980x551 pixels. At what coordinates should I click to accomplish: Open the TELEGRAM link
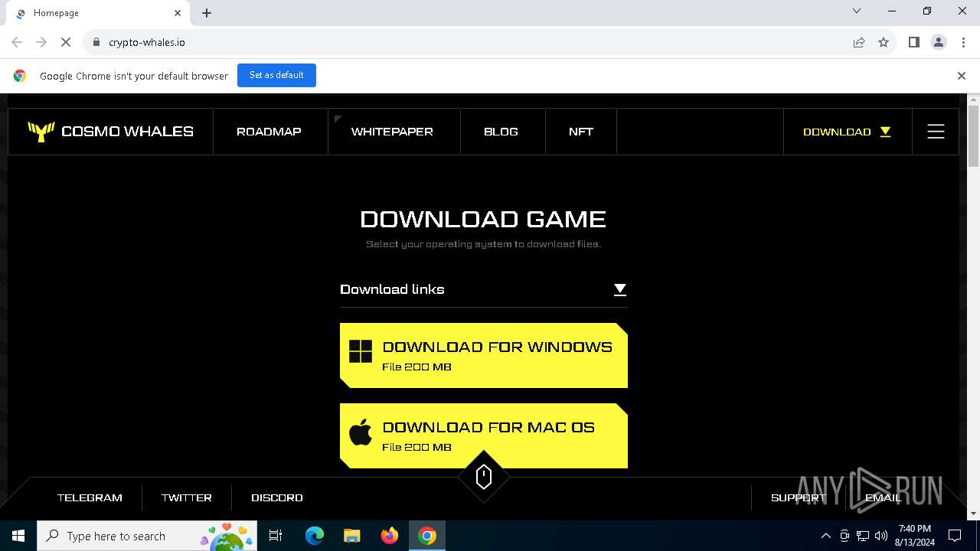click(90, 497)
